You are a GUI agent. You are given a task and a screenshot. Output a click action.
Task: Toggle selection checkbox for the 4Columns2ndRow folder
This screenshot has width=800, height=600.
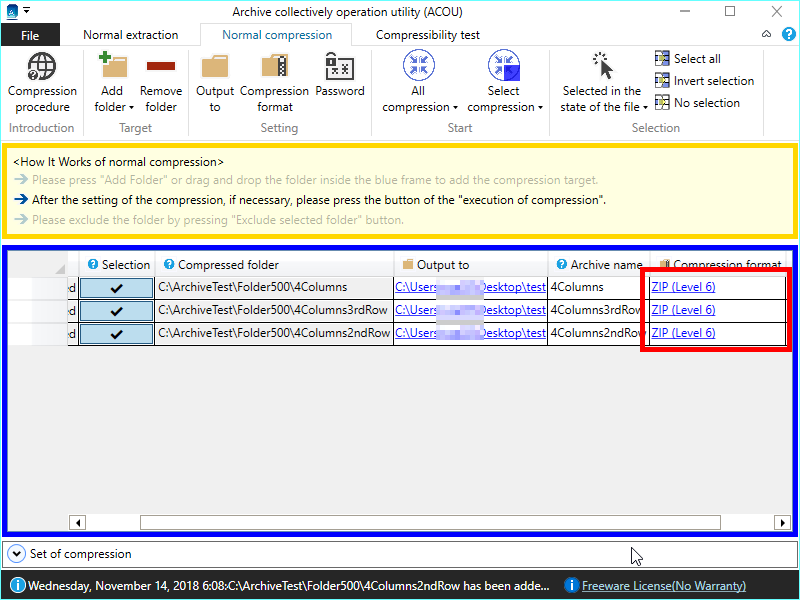116,333
